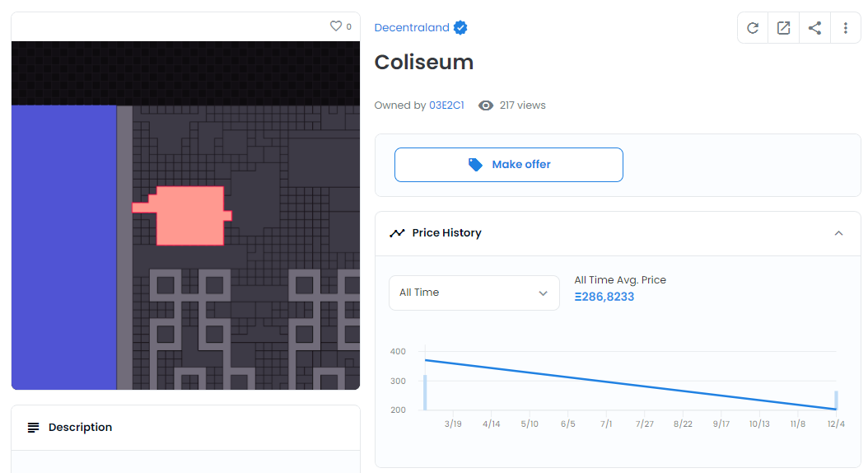The image size is (868, 473).
Task: Click the pink Coliseum parcel on map
Action: click(189, 216)
